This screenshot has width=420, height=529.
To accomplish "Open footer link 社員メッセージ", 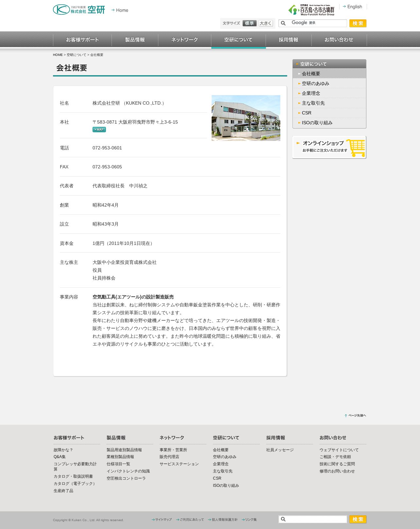I will 280,450.
